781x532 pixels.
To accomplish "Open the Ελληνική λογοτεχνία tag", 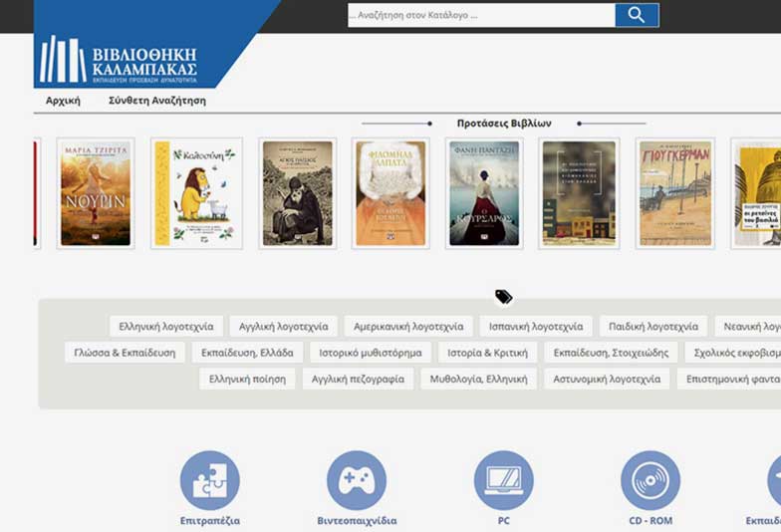I will click(166, 327).
